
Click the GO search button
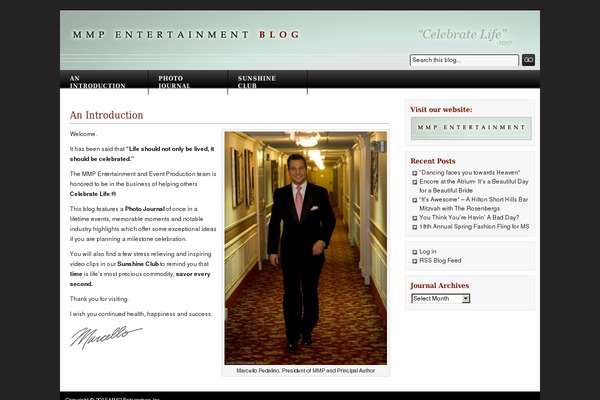click(528, 60)
